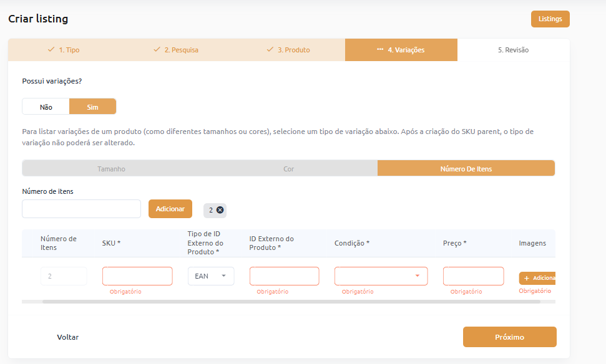Viewport: 606px width, 364px height.
Task: Choose the Tamanho variation type
Action: click(x=111, y=169)
